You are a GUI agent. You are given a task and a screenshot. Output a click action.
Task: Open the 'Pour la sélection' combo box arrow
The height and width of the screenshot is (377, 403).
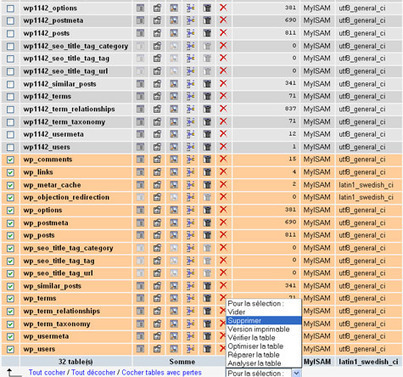(x=296, y=373)
